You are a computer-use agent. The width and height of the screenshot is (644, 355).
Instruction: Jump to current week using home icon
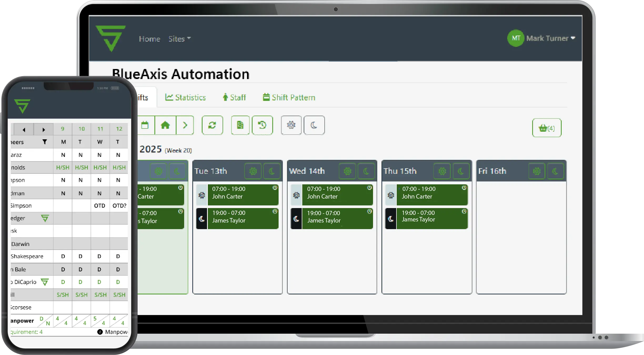point(165,125)
